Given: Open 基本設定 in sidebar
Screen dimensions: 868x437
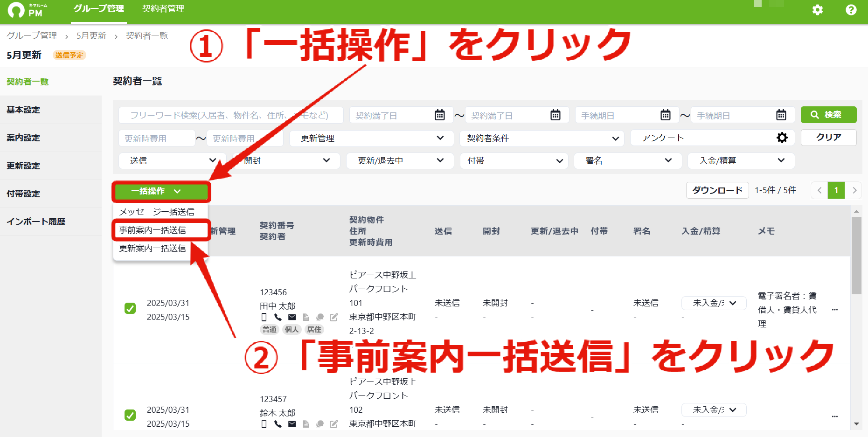Looking at the screenshot, I should point(51,110).
